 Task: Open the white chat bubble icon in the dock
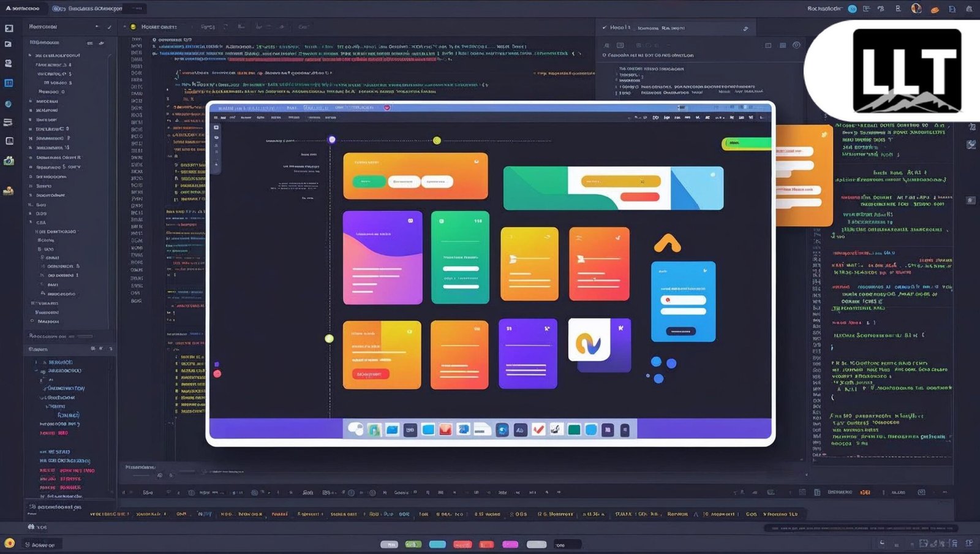click(x=355, y=429)
